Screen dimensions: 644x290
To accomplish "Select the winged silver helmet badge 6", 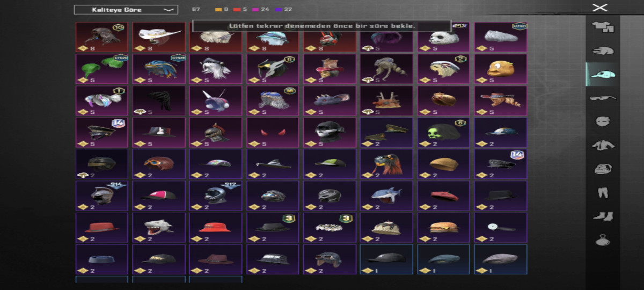I will (x=273, y=69).
